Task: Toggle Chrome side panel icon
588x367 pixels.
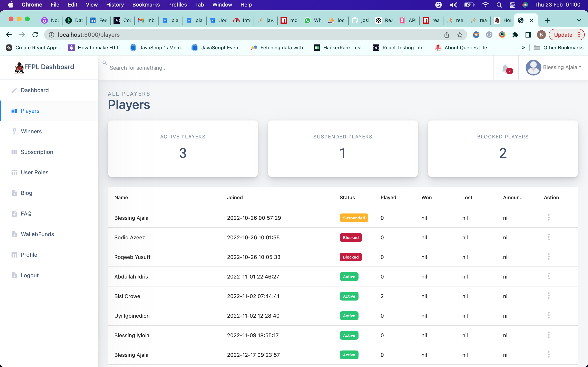Action: 528,35
